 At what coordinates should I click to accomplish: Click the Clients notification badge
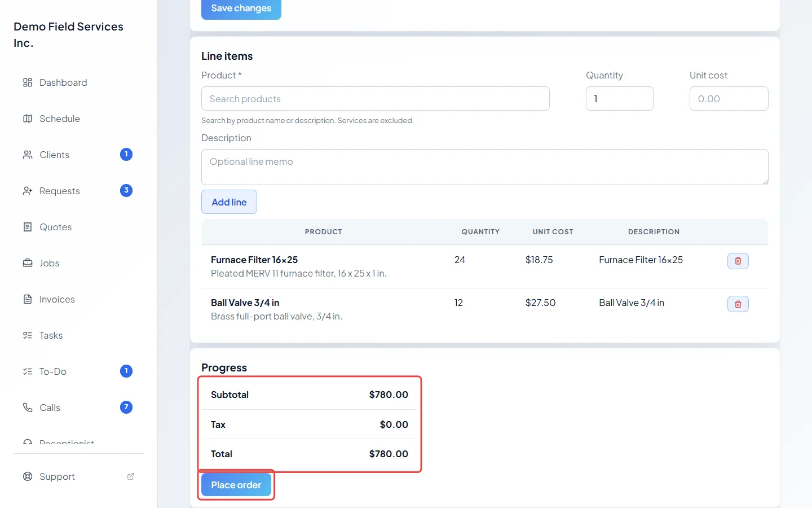pos(126,154)
